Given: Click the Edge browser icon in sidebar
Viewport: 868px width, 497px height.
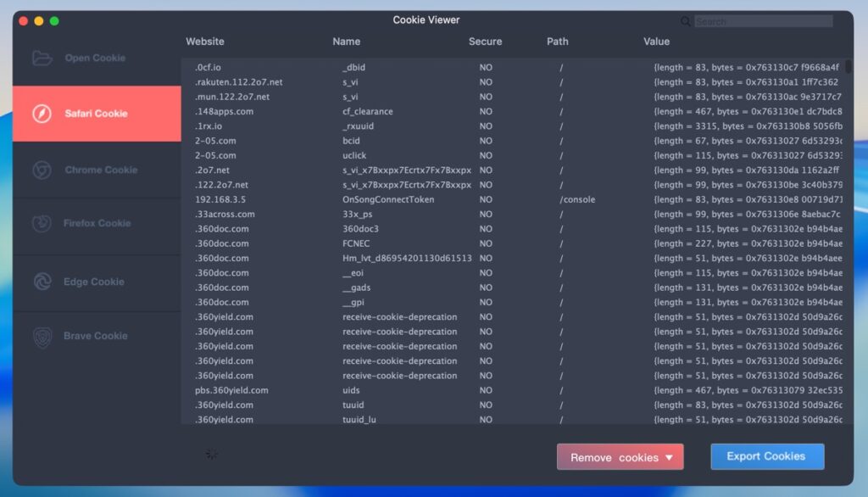Looking at the screenshot, I should [42, 282].
